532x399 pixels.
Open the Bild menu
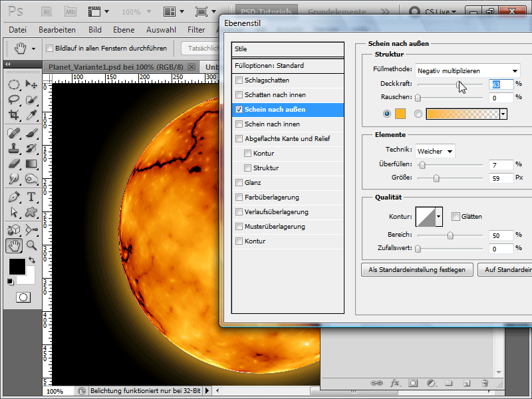point(95,30)
